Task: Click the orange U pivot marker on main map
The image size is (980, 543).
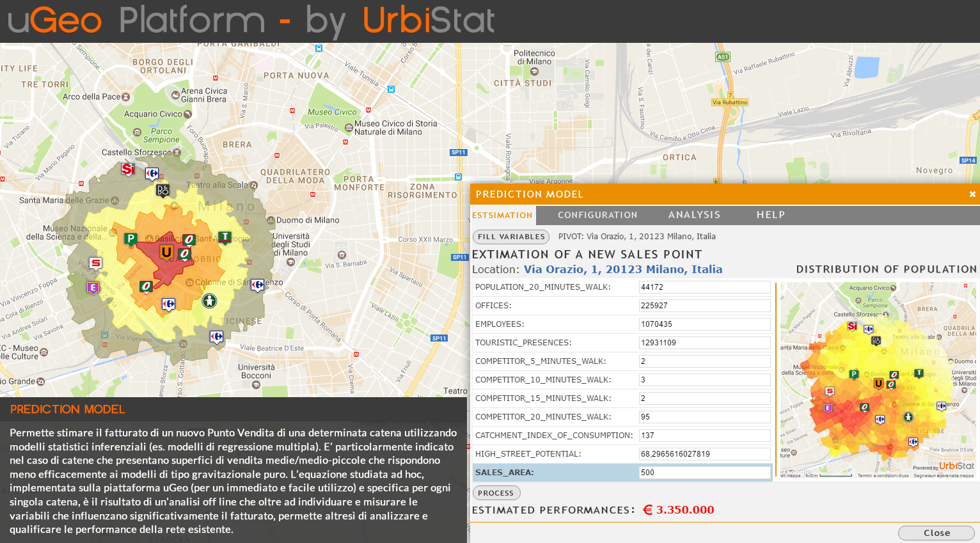Action: tap(166, 252)
